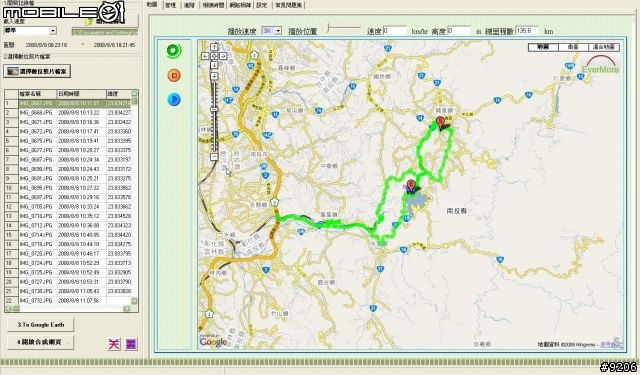The width and height of the screenshot is (640, 375).
Task: Select row IMG_0727.JPG in photo list
Action: tap(68, 282)
